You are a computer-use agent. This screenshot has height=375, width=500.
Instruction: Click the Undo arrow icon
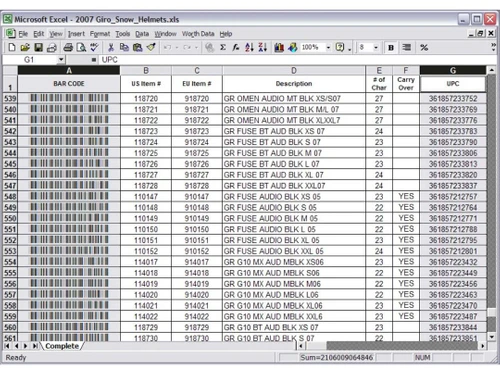(167, 47)
